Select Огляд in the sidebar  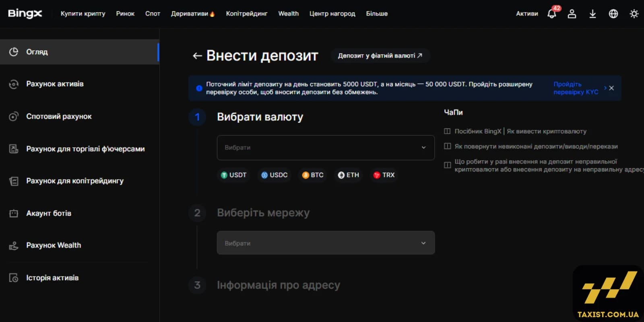pos(80,52)
